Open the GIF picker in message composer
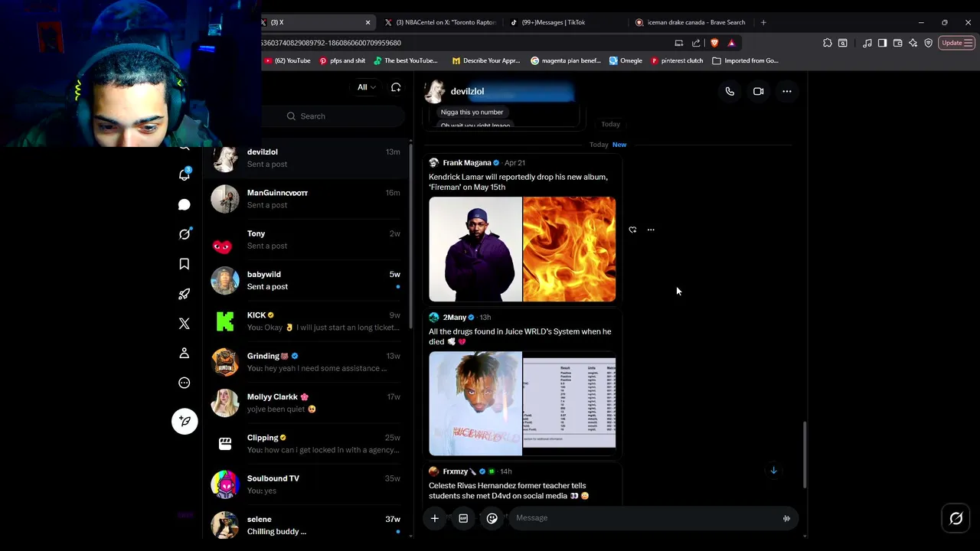The height and width of the screenshot is (551, 980). click(x=463, y=518)
